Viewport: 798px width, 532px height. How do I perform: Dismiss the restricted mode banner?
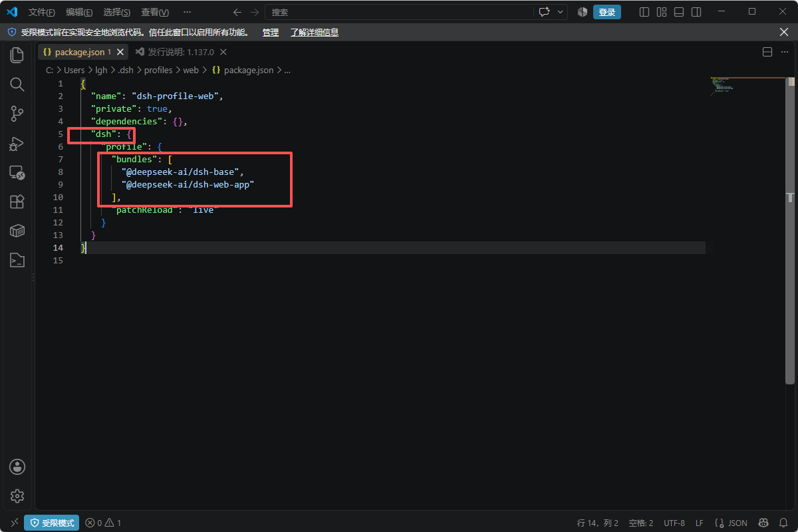pos(784,32)
